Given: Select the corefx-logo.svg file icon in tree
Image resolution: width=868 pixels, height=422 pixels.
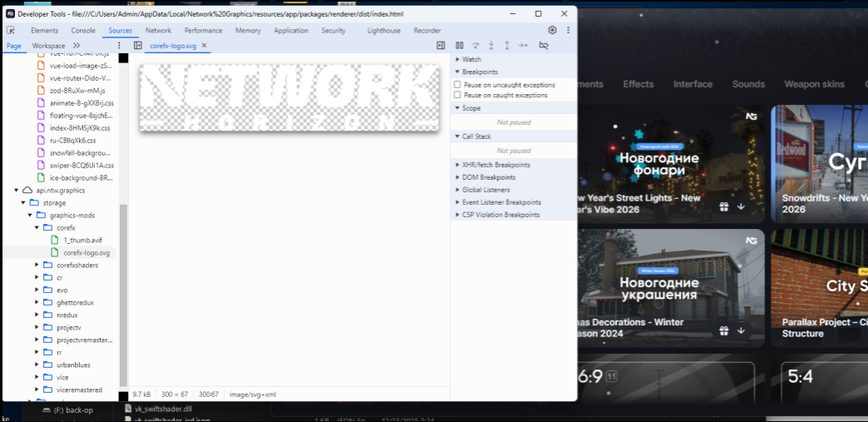Looking at the screenshot, I should [x=55, y=252].
